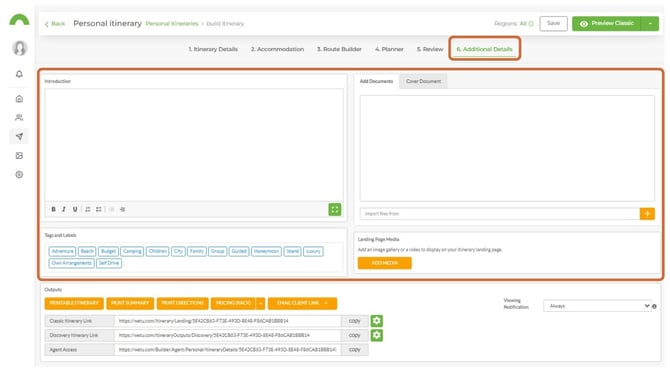Open the contacts people icon in sidebar
670x376 pixels.
[19, 118]
